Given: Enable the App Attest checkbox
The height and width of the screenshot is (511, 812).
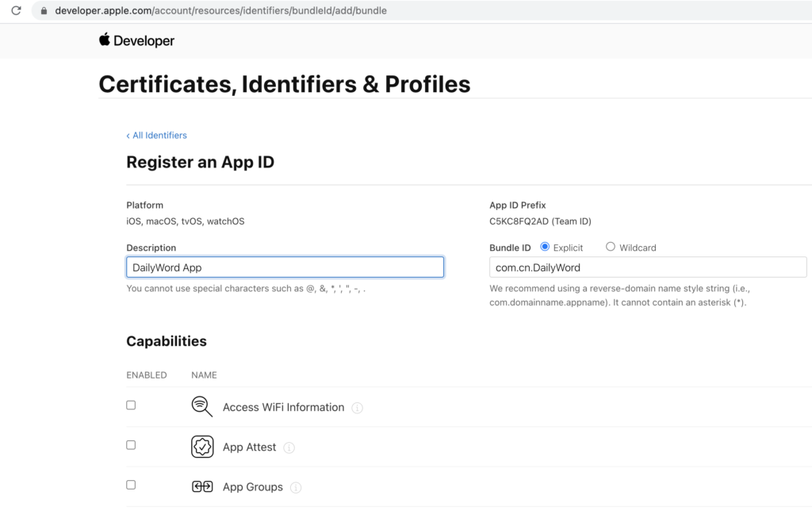Looking at the screenshot, I should click(131, 445).
